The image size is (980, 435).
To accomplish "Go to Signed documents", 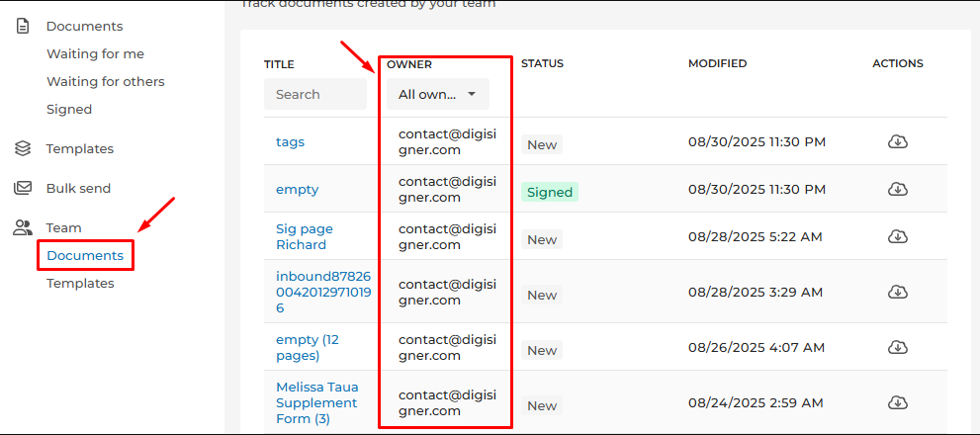I will (x=69, y=109).
